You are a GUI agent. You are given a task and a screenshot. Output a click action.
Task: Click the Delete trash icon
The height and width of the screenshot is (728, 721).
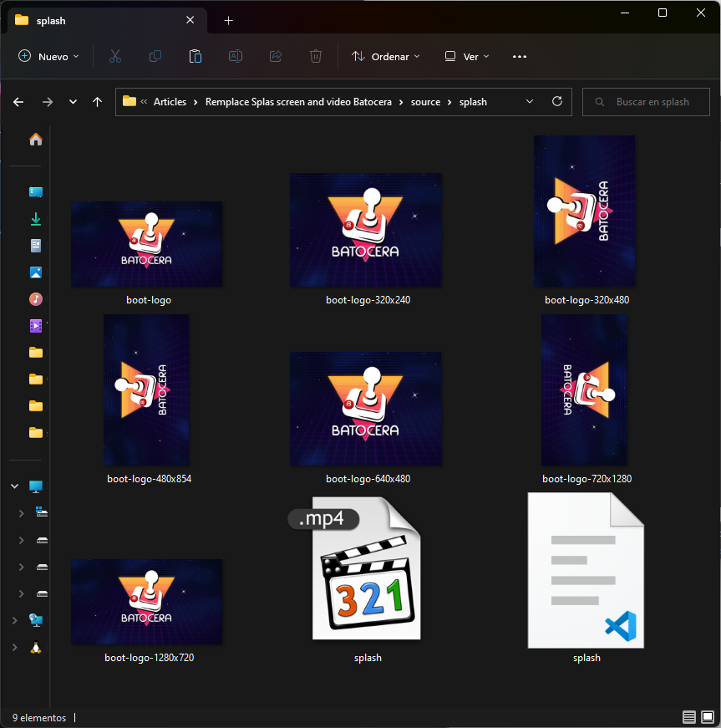[316, 57]
